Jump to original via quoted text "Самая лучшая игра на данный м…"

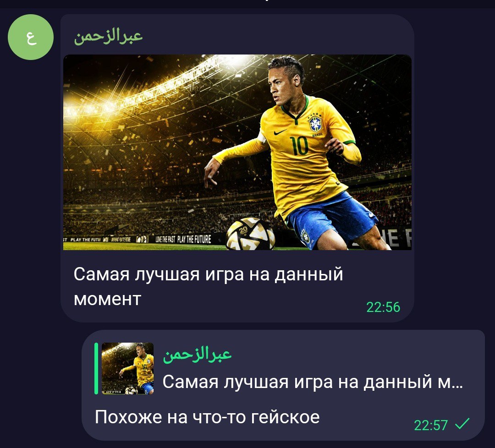pos(313,382)
